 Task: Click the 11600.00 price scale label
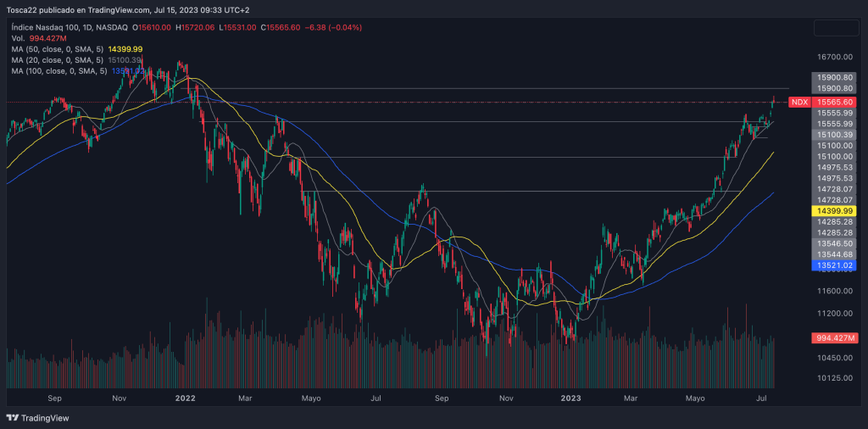835,291
